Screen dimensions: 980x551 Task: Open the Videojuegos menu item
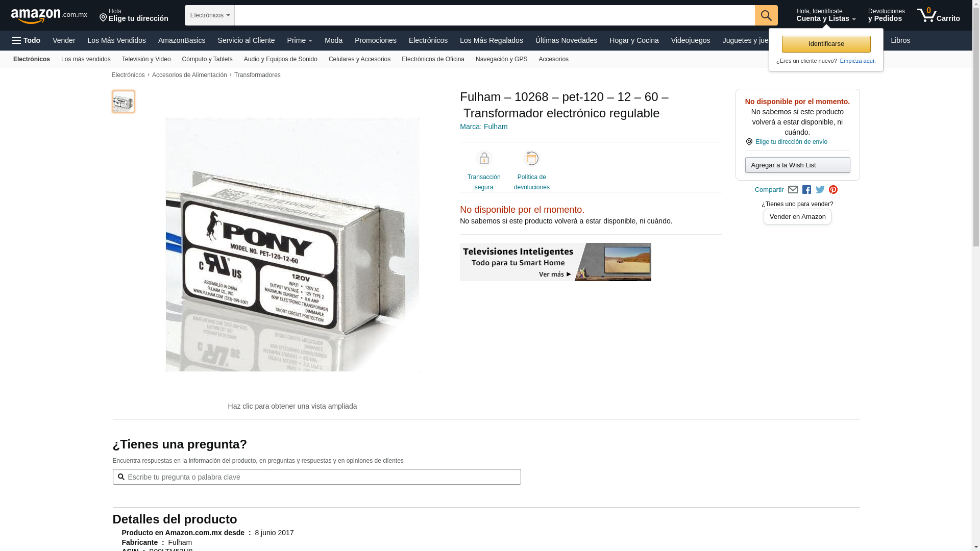[690, 40]
